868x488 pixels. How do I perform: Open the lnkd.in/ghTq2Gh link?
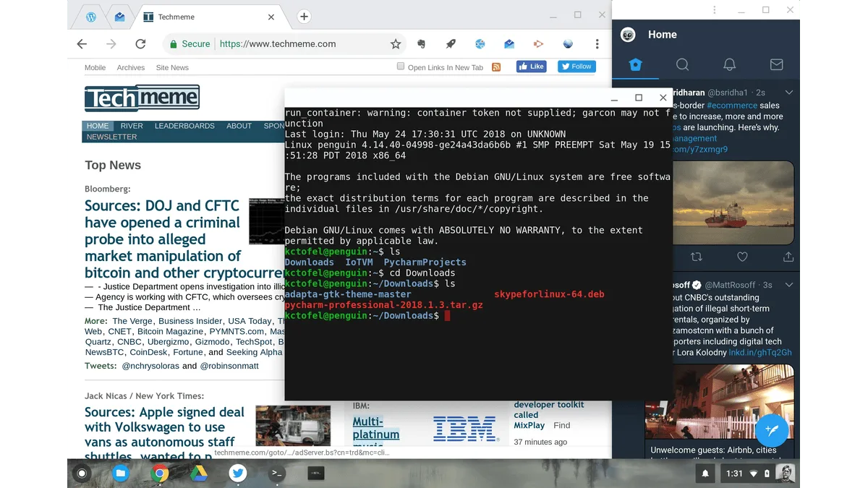click(x=759, y=353)
